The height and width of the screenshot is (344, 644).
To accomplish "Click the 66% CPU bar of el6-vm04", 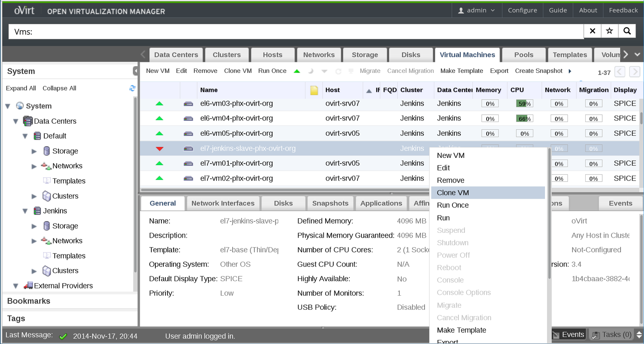I will pyautogui.click(x=524, y=118).
